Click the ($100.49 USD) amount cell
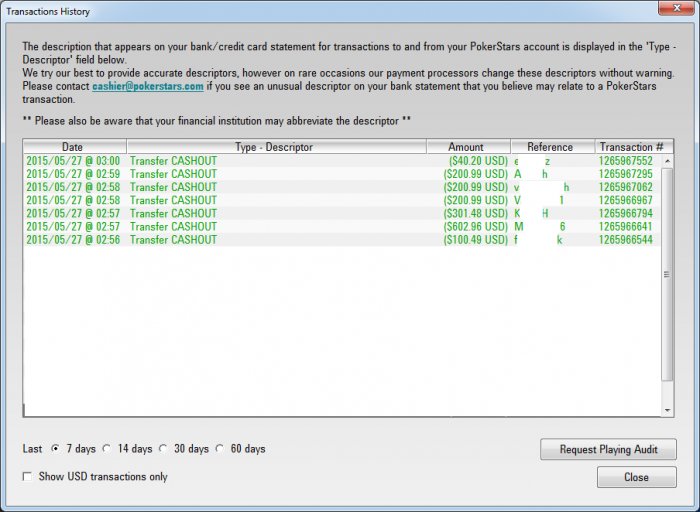This screenshot has width=700, height=512. (476, 240)
